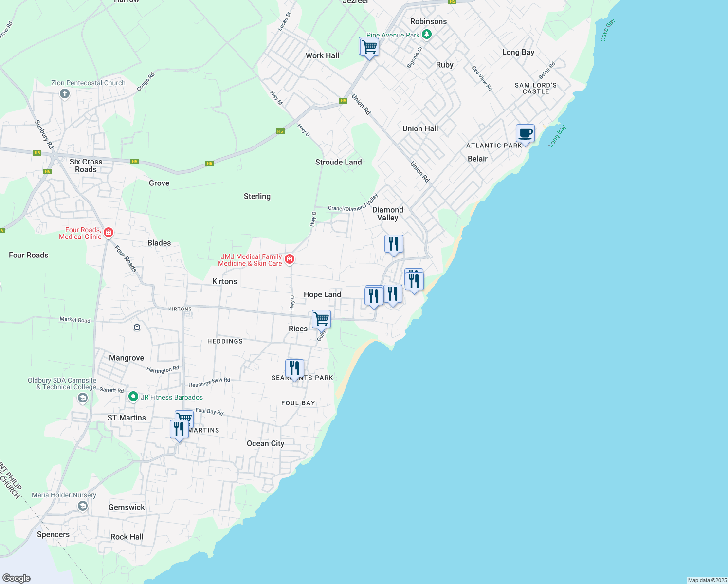The image size is (728, 584).
Task: Click the Sam Lord's Castle label
Action: click(536, 88)
